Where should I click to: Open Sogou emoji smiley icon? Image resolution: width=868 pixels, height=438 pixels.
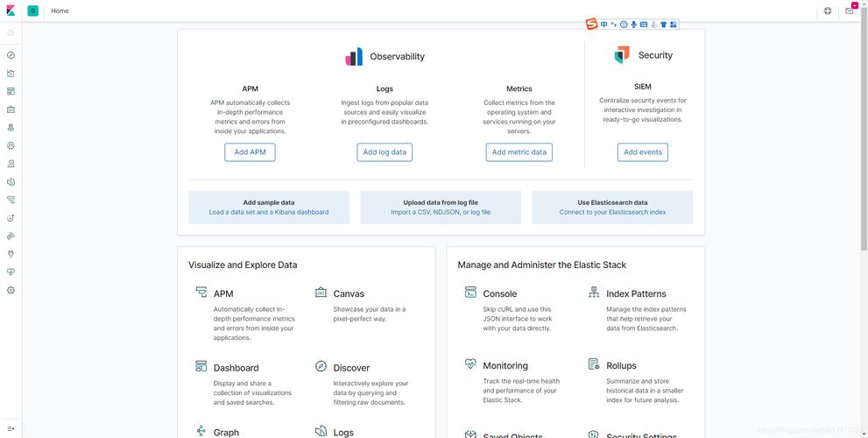(x=624, y=25)
